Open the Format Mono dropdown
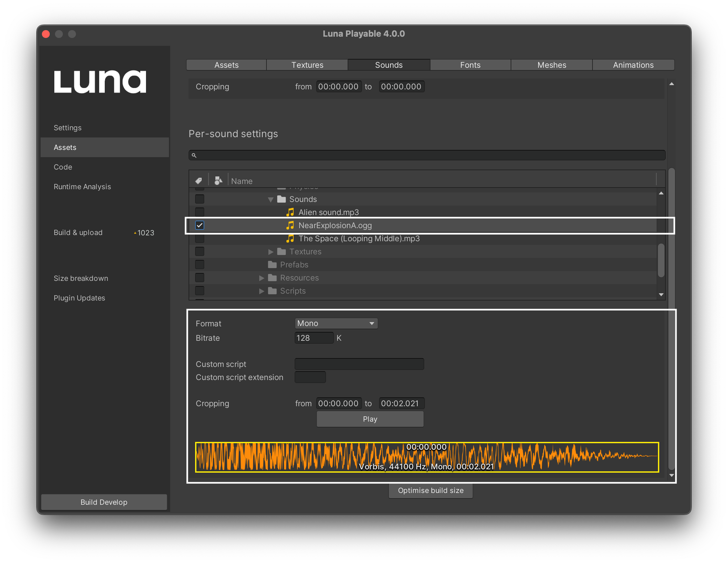 [x=336, y=323]
